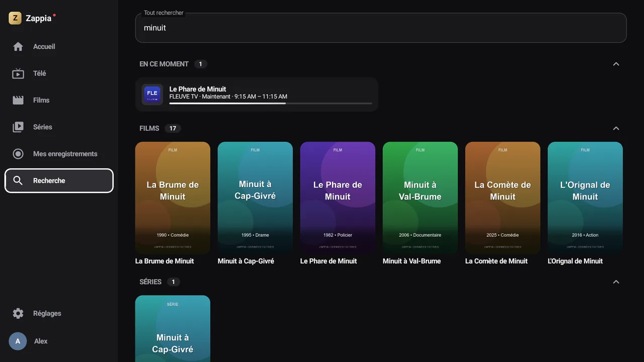This screenshot has height=362, width=644.
Task: Open the Séries sidebar entry
Action: (x=59, y=127)
